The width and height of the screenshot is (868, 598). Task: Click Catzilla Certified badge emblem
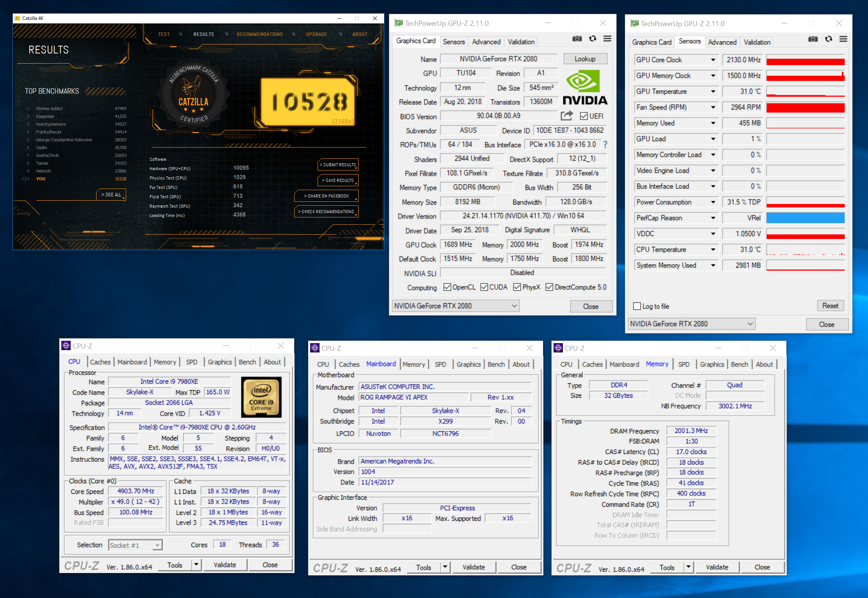pos(193,95)
